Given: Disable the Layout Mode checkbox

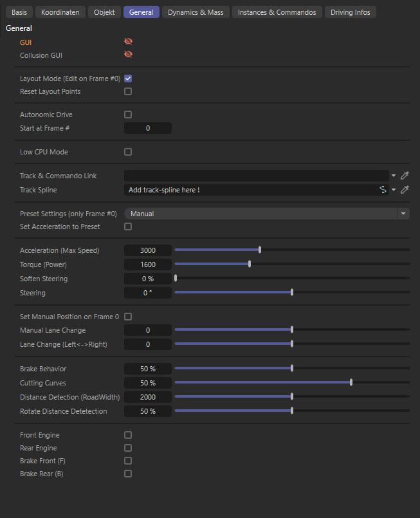Looking at the screenshot, I should 128,79.
